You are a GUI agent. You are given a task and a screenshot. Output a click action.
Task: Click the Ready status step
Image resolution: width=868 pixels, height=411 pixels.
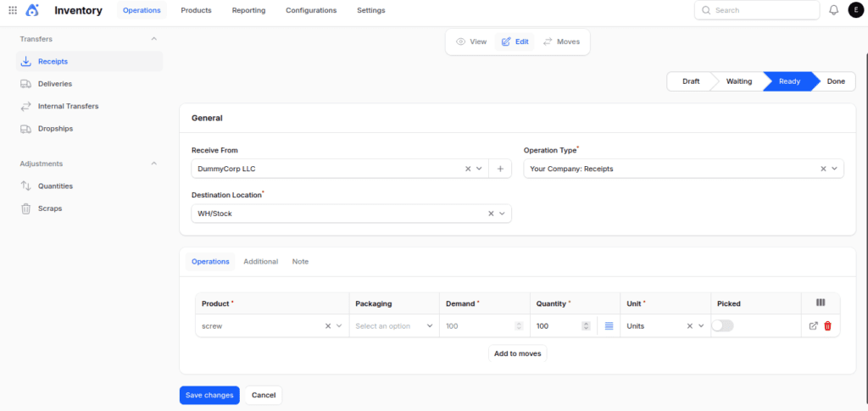[789, 81]
